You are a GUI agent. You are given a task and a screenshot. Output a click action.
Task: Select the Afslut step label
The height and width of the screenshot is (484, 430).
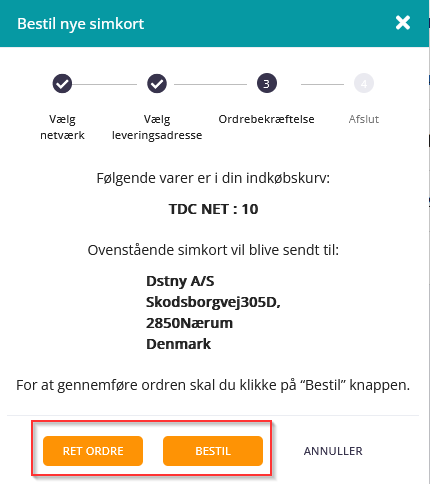[364, 119]
